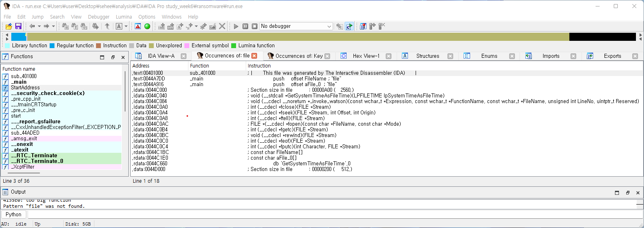Viewport: 644px width, 228px height.
Task: Click the Python command input field
Action: (335, 215)
